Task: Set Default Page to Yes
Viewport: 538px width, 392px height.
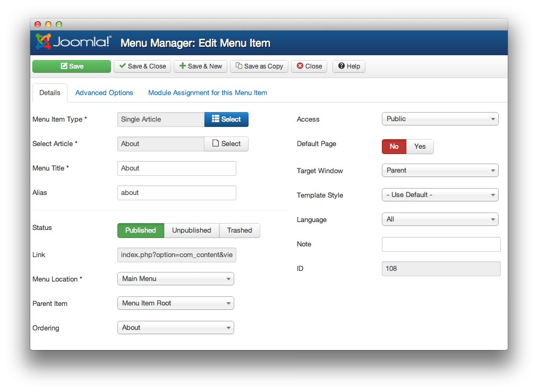Action: pyautogui.click(x=420, y=146)
